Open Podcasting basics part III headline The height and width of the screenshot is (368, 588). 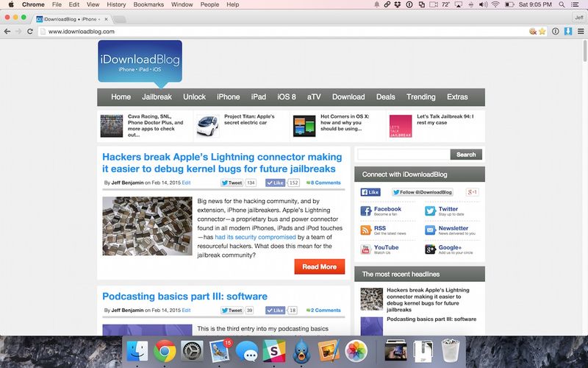185,297
